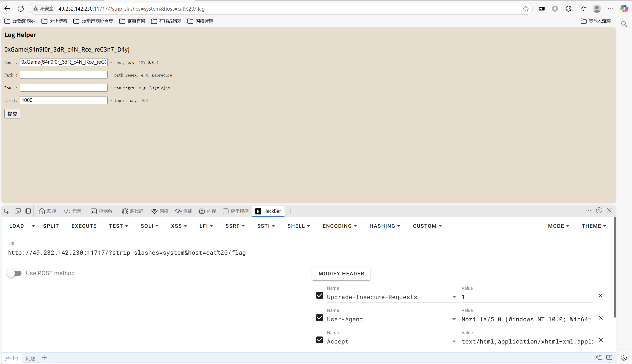
Task: Expand the TEST menu in HackBar
Action: [118, 226]
